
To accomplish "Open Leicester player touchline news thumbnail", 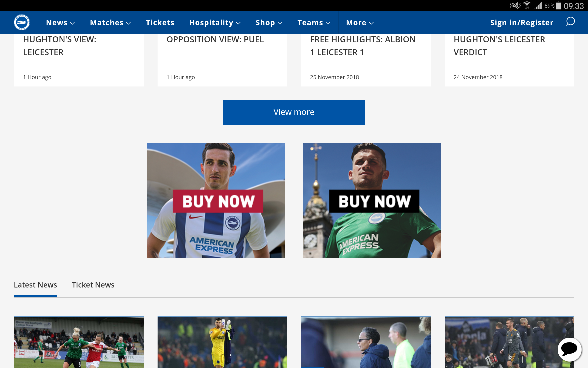I will click(x=509, y=342).
